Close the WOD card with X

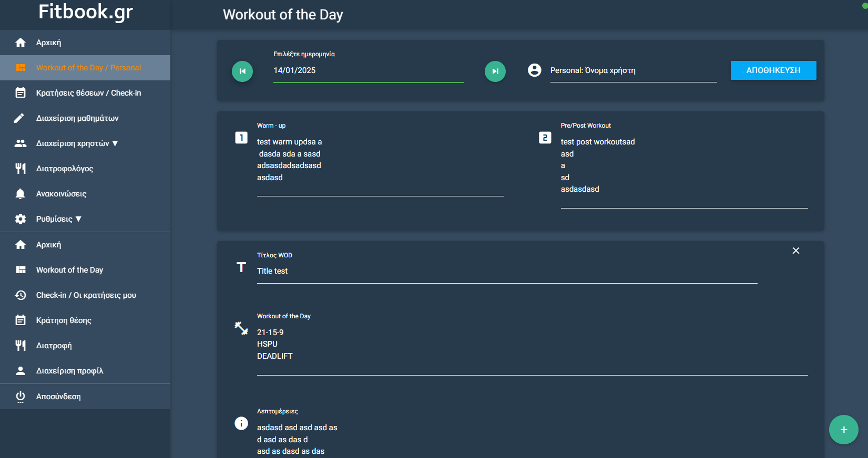[x=796, y=251]
